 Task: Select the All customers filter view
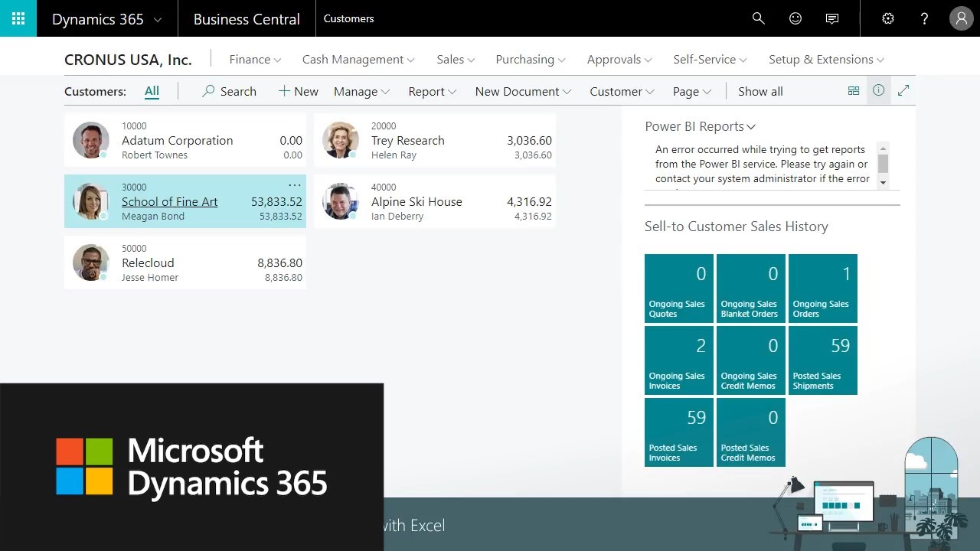tap(152, 91)
